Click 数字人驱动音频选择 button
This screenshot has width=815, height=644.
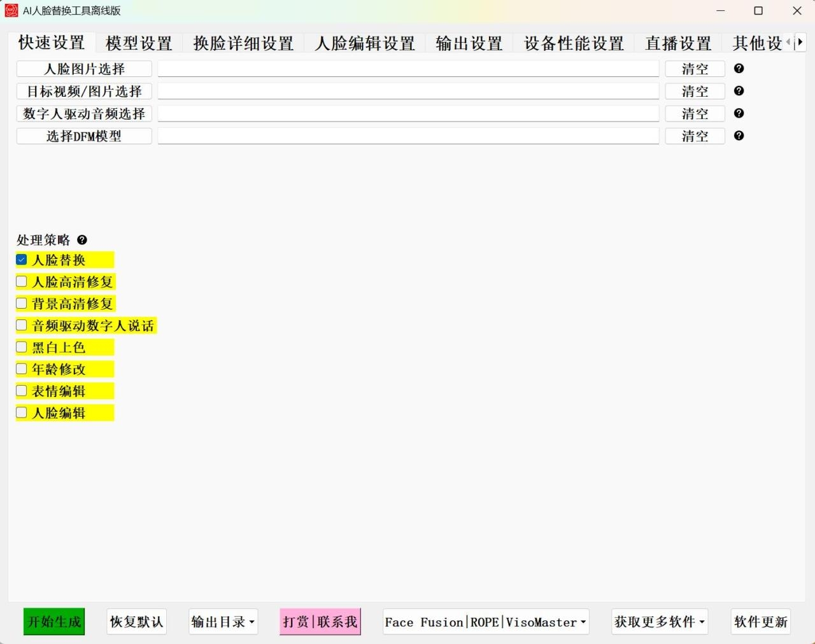(84, 113)
